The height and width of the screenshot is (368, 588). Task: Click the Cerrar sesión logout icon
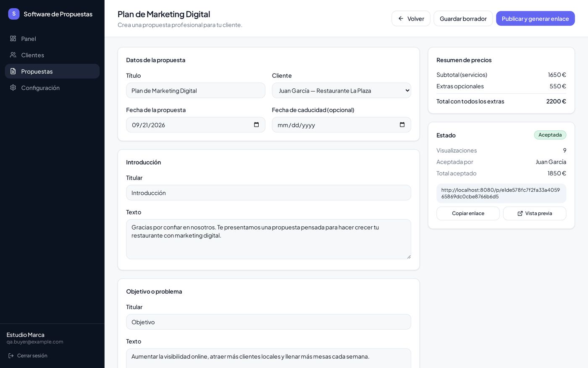pyautogui.click(x=11, y=356)
